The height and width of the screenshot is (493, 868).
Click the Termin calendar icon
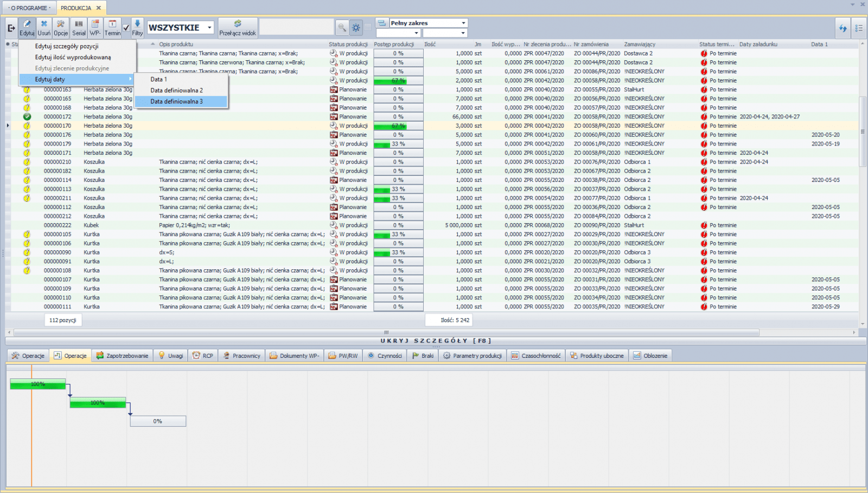coord(112,28)
